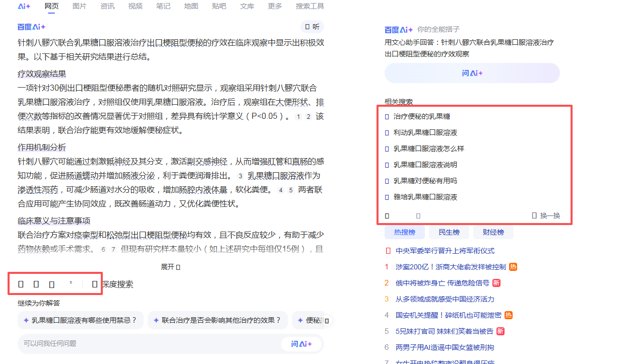Image resolution: width=626 pixels, height=364 pixels.
Task: Open citation 3 after 润滑排出
Action: (x=240, y=176)
